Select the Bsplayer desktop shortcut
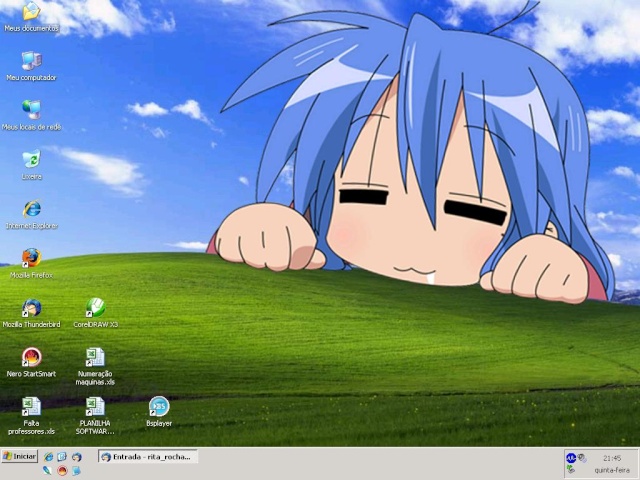This screenshot has width=640, height=480. 159,407
